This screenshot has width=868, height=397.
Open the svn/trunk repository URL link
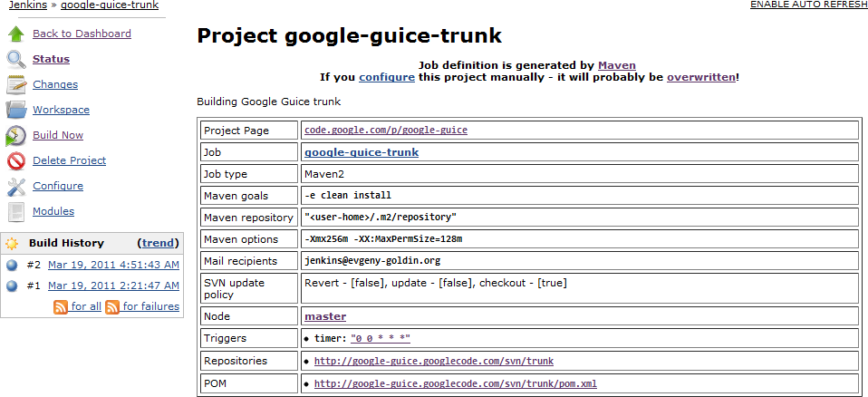coord(434,361)
